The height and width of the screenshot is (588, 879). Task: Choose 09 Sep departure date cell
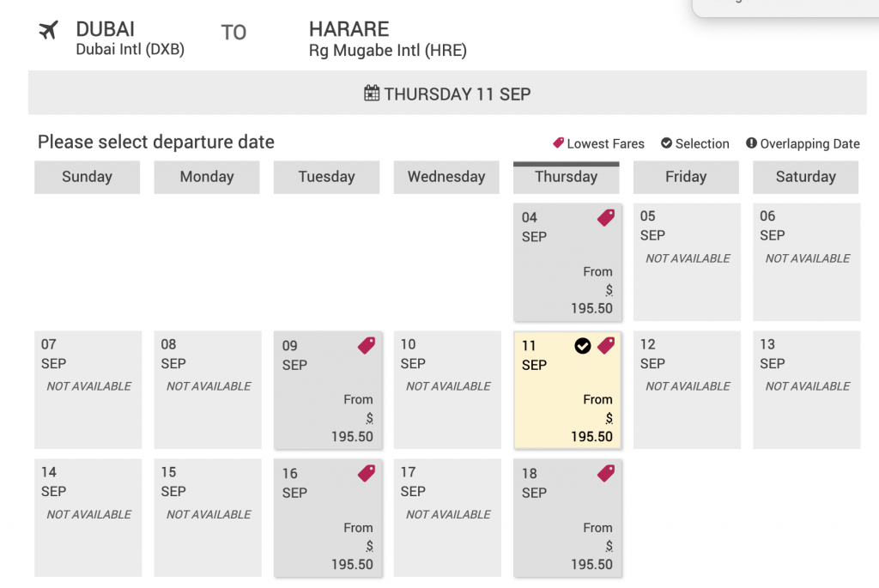[327, 391]
